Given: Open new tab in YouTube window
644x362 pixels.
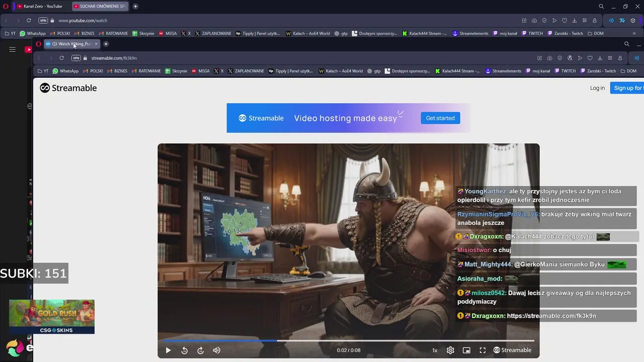Looking at the screenshot, I should click(x=135, y=6).
